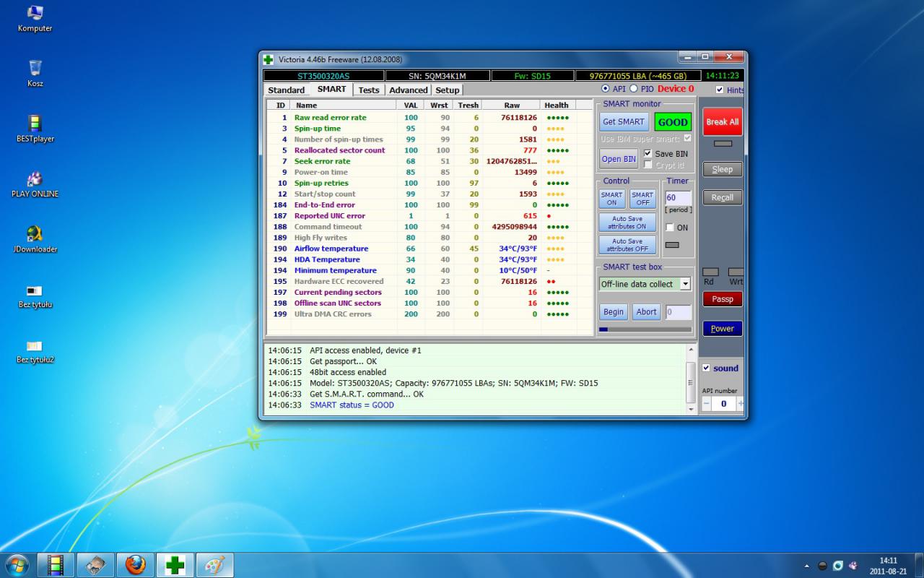Switch to the Setup tab
Viewport: 924px width, 578px height.
point(447,90)
